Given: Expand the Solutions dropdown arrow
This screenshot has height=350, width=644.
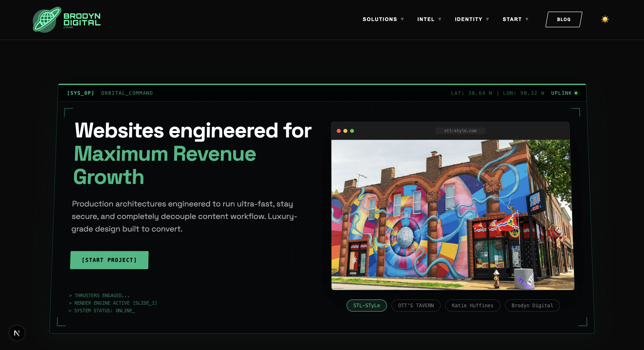Looking at the screenshot, I should [402, 19].
